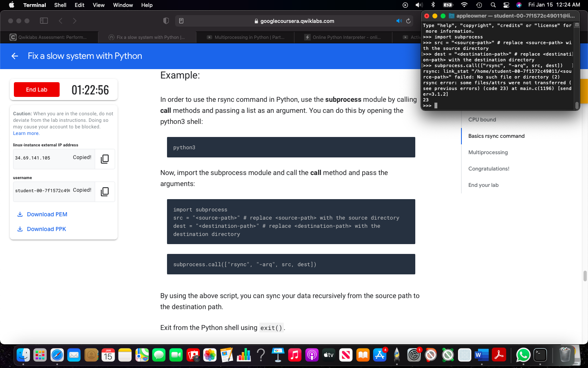Open sound volume menu bar control
Screen dimensions: 588x368
(x=419, y=5)
